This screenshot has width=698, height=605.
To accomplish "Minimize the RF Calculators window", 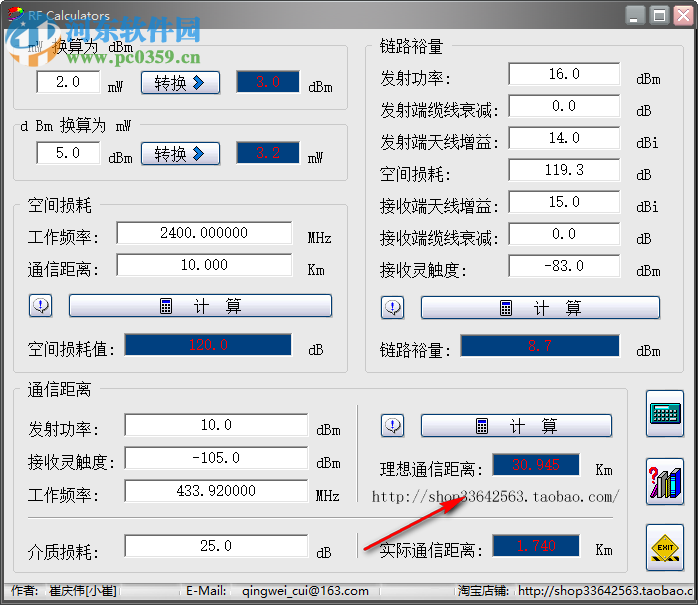I will click(x=635, y=15).
